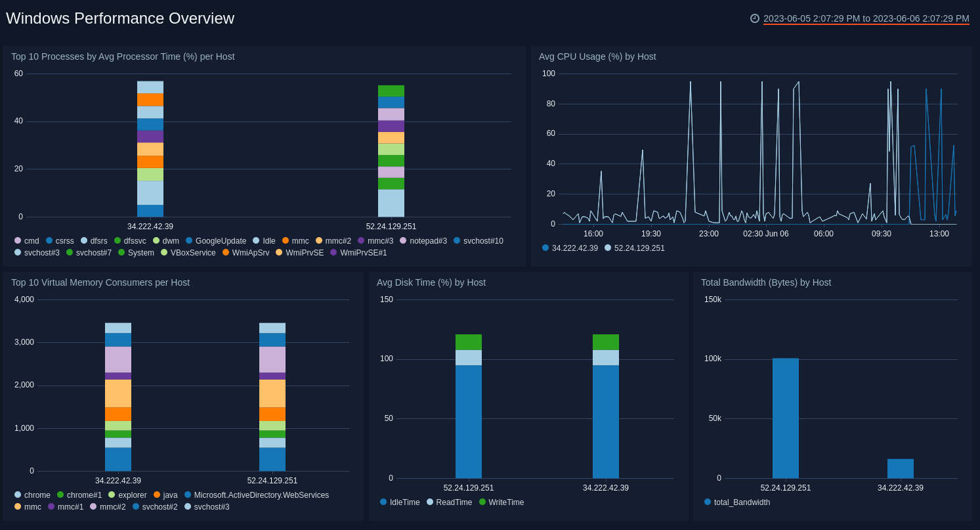Click the 02:30 Jun 06 time axis label
The width and height of the screenshot is (980, 530).
(766, 234)
